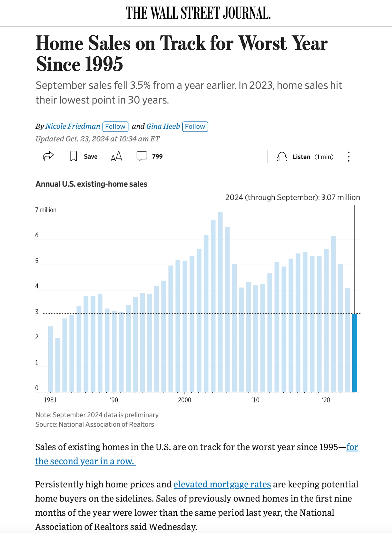Click the Listen label to play audio
This screenshot has width=392, height=533.
(x=301, y=157)
